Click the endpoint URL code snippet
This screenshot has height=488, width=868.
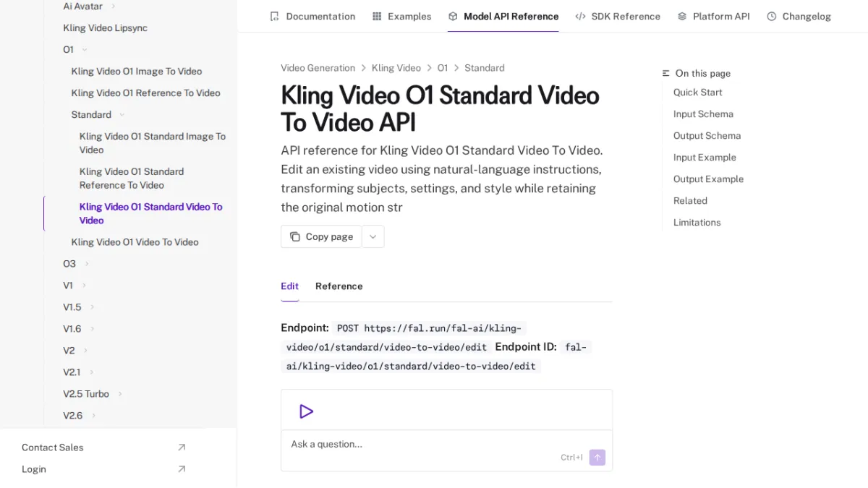coord(404,338)
